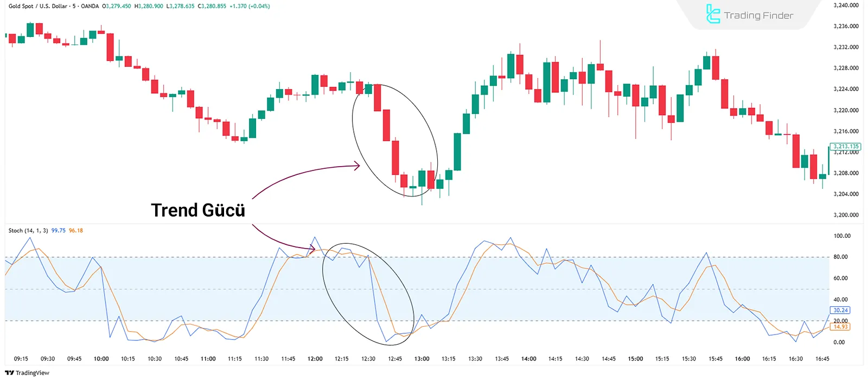This screenshot has height=380, width=868.
Task: Click the OANDA label in the chart header
Action: (x=90, y=7)
